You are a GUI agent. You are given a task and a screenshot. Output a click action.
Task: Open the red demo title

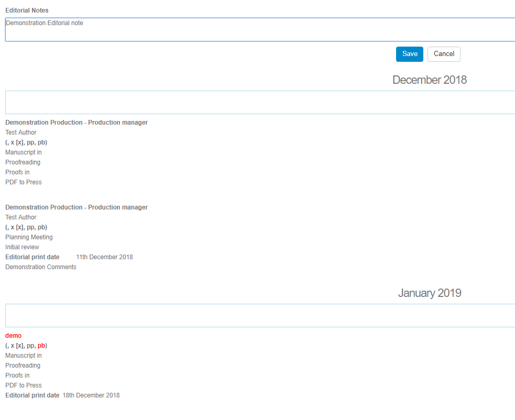coord(14,336)
